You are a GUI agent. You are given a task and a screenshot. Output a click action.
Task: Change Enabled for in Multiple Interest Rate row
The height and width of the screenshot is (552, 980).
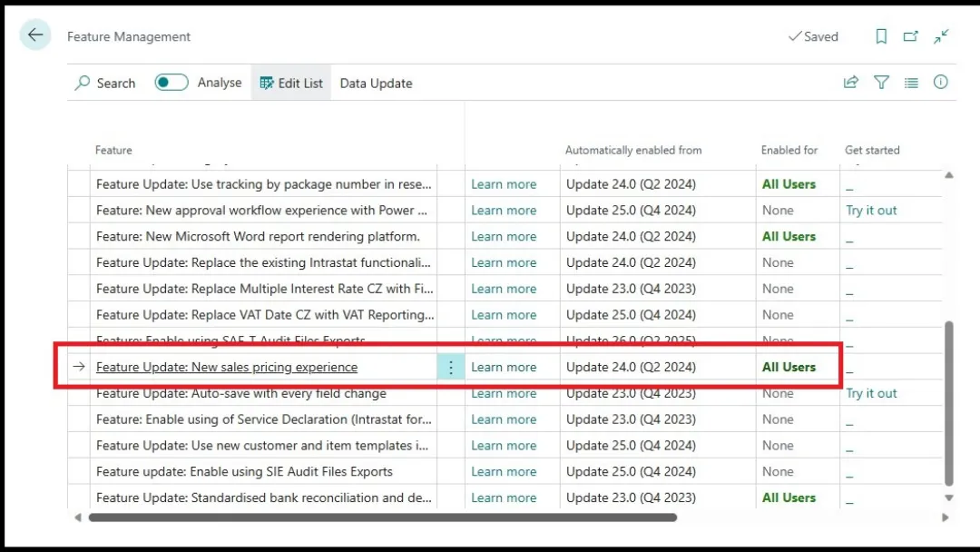tap(779, 289)
